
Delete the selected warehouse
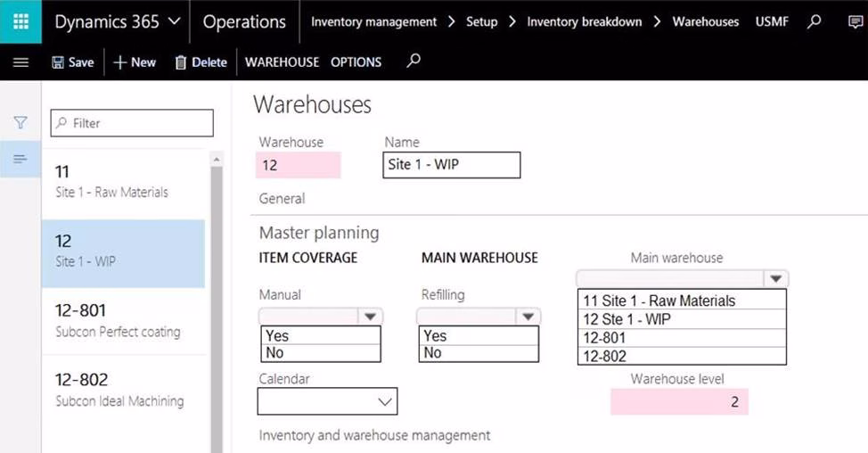[x=201, y=62]
